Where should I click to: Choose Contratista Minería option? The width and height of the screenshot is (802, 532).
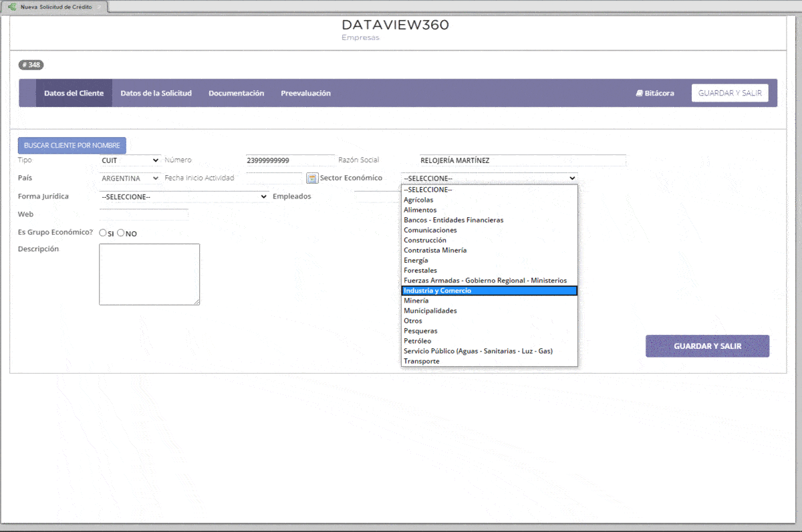(489, 250)
